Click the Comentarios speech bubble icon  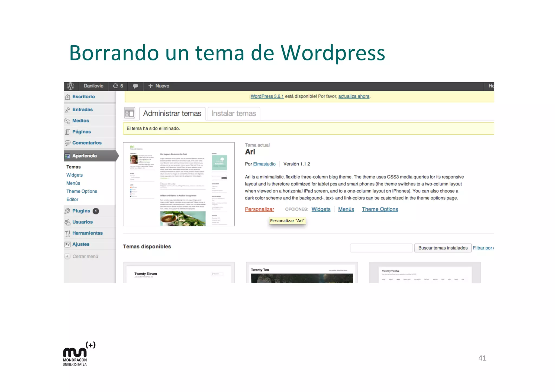click(x=67, y=143)
